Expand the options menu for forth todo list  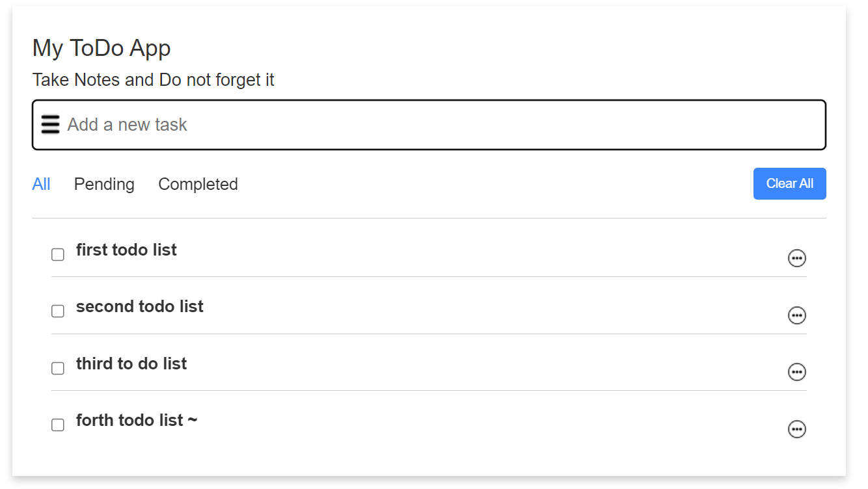point(796,429)
